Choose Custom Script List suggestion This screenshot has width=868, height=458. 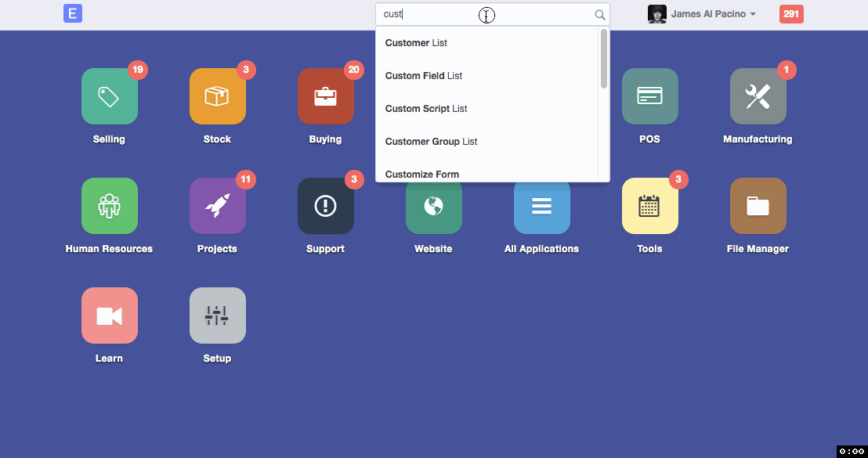coord(426,109)
